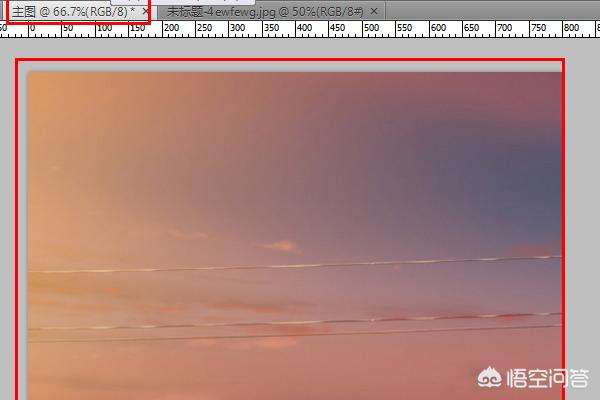Close the 未标题-4ewfewg.jpg tab
This screenshot has height=400, width=600.
(x=374, y=10)
